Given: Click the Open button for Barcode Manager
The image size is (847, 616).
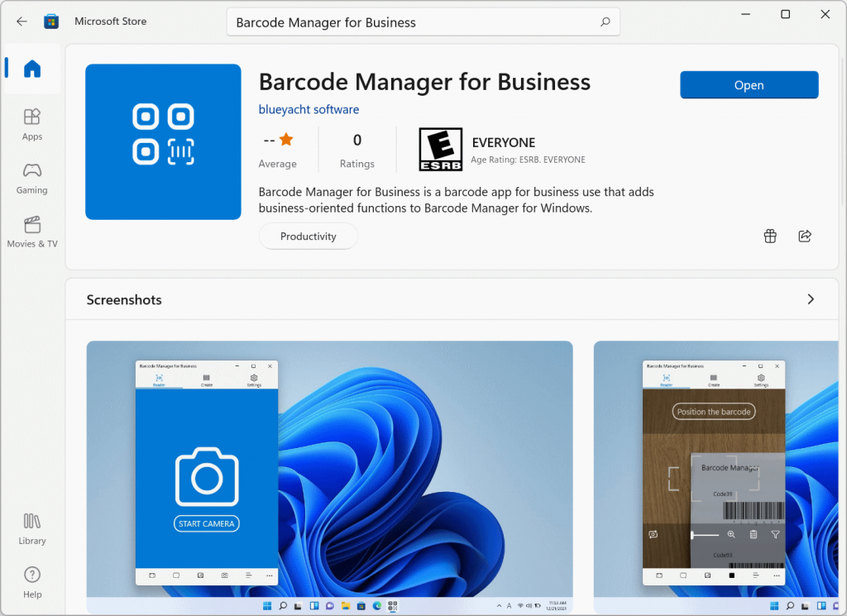Looking at the screenshot, I should (x=749, y=84).
